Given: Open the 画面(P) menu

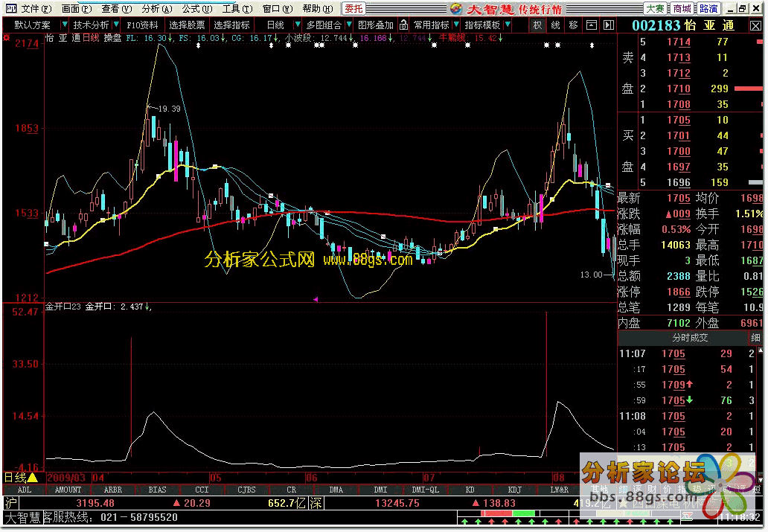Looking at the screenshot, I should [x=77, y=9].
